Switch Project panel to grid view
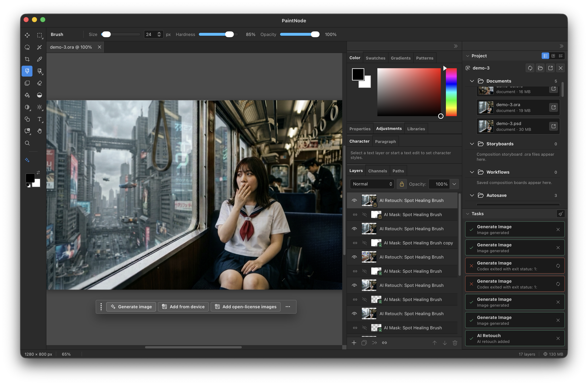Image resolution: width=588 pixels, height=385 pixels. pos(553,56)
